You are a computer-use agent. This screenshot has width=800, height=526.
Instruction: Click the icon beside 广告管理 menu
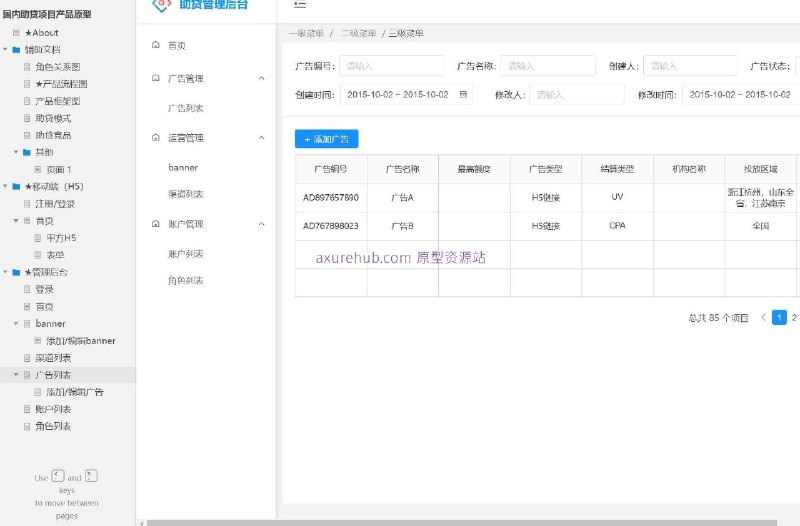156,78
